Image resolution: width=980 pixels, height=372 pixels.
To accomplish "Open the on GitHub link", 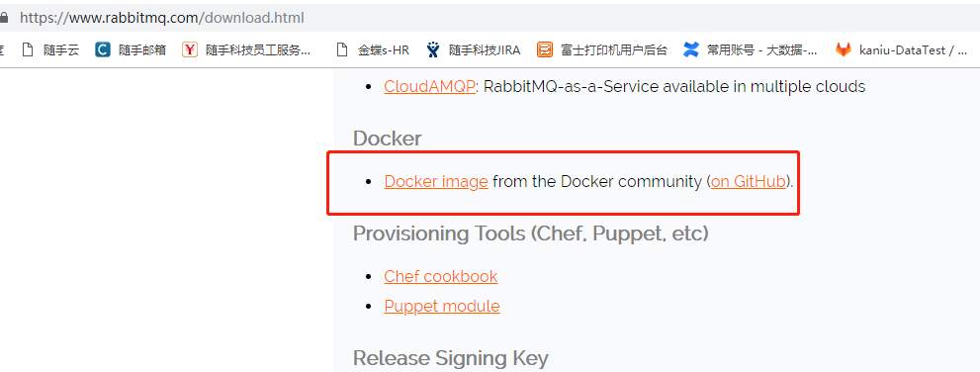I will point(749,182).
